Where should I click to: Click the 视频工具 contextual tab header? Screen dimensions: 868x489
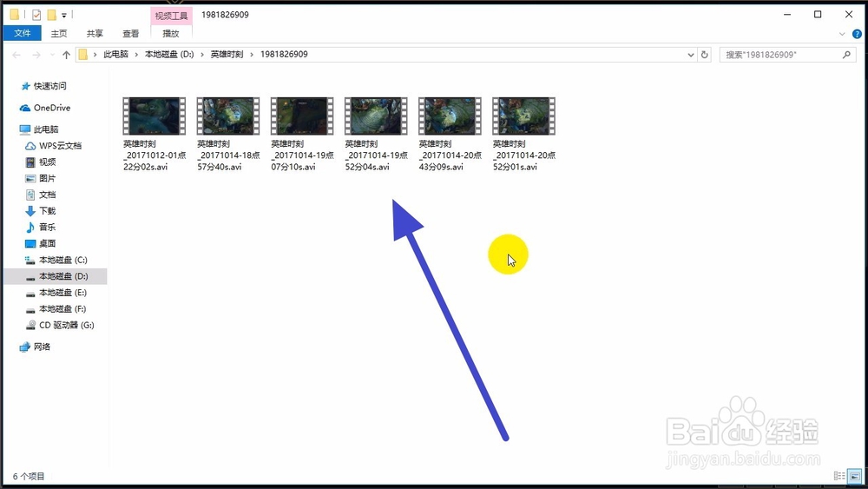tap(171, 16)
